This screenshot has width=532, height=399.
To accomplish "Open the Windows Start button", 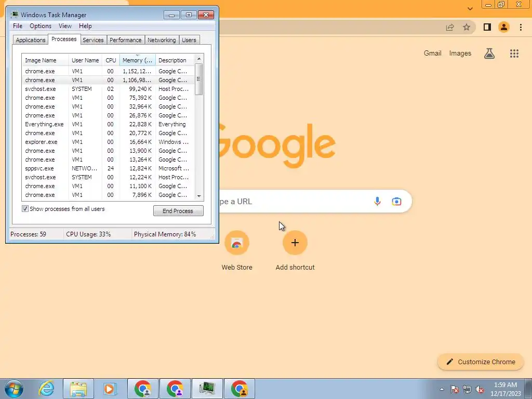I will (14, 389).
